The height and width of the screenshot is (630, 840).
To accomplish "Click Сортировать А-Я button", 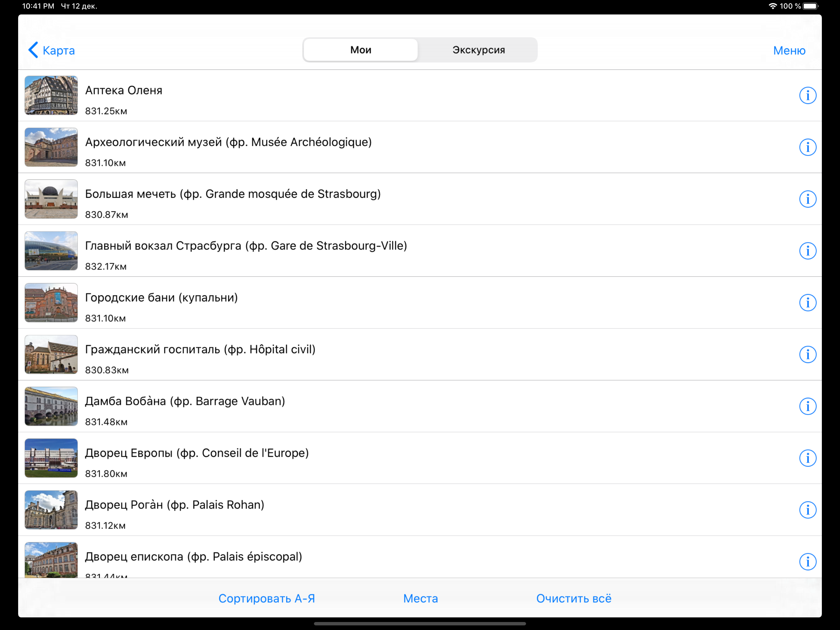I will point(267,598).
